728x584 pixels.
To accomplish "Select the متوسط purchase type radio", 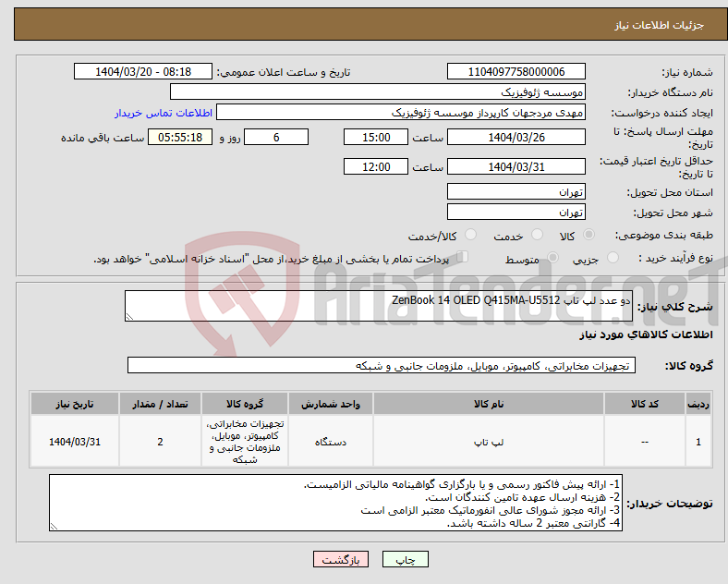I will point(552,258).
